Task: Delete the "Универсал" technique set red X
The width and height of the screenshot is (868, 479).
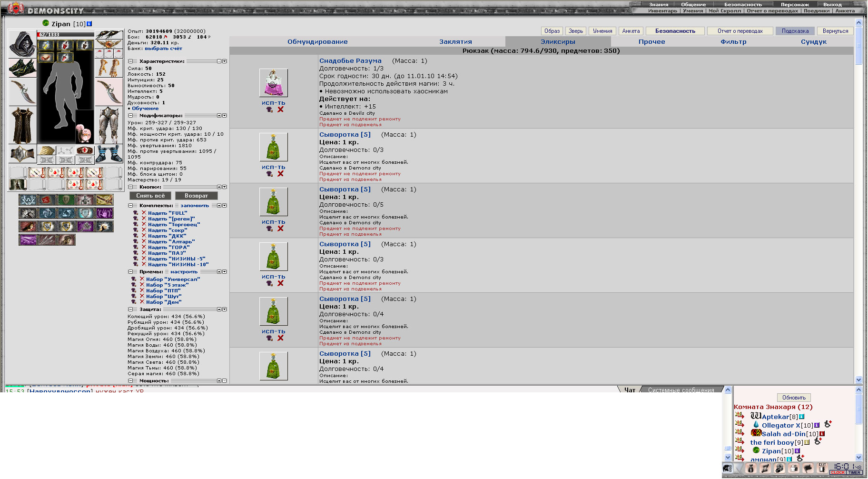Action: (141, 279)
